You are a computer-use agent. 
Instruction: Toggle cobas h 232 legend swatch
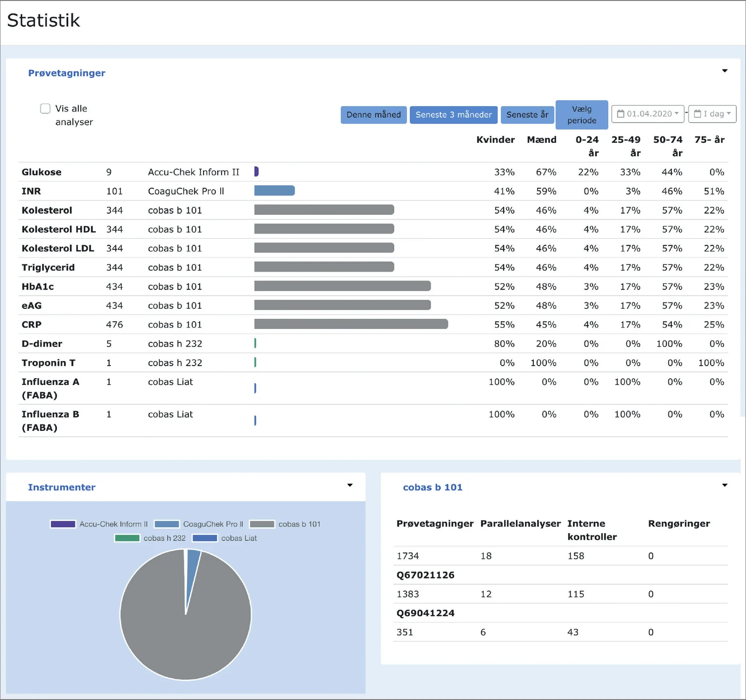[x=127, y=538]
